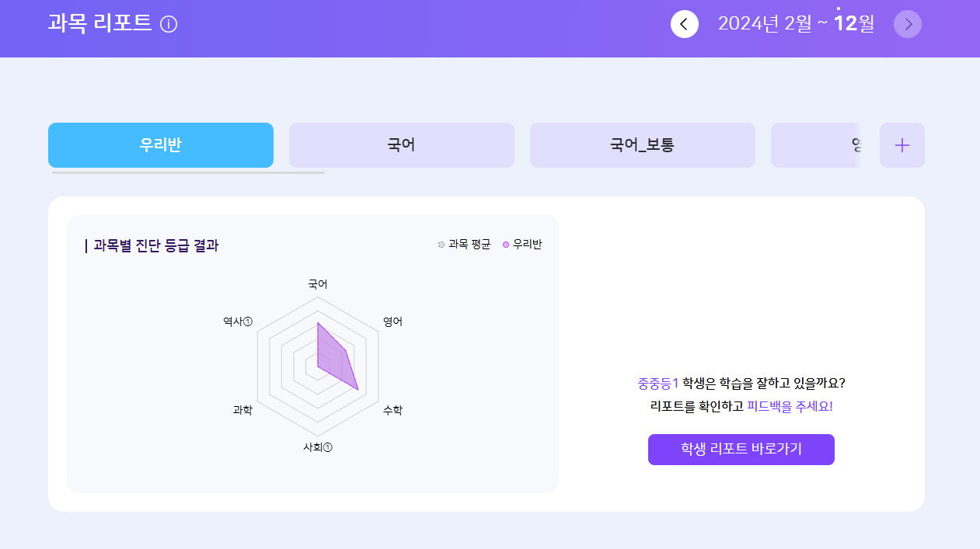Toggle 과목 평균 legend series
The width and height of the screenshot is (980, 549).
pos(465,245)
